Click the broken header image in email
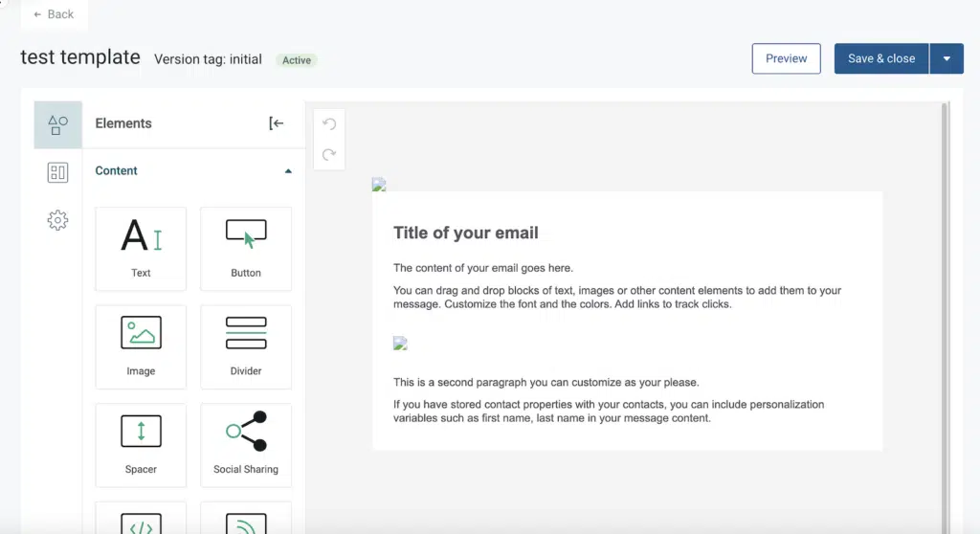This screenshot has width=980, height=534. (379, 185)
